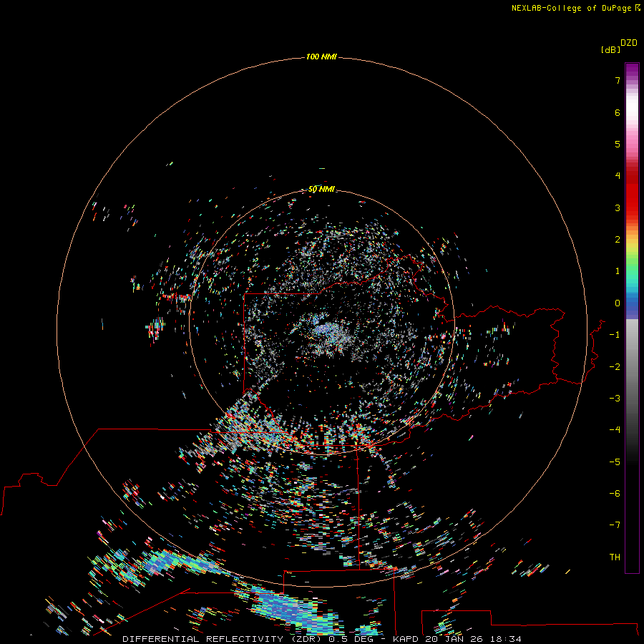
Task: Click the 4 dB scale label
Action: pos(618,176)
